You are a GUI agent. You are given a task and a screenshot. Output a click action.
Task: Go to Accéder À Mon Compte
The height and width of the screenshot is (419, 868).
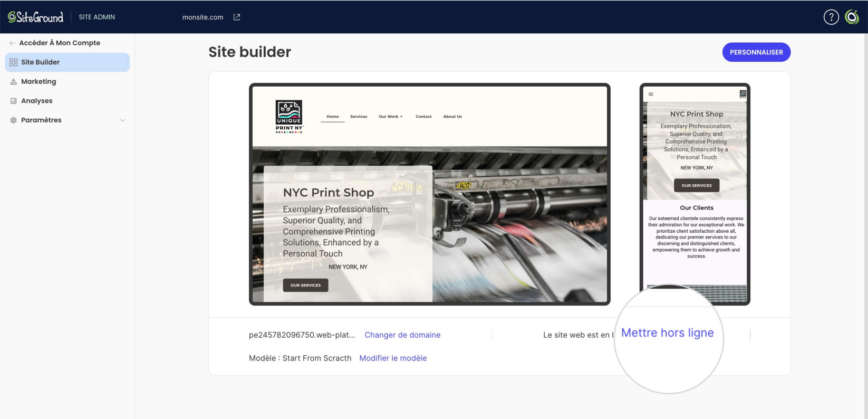tap(60, 43)
